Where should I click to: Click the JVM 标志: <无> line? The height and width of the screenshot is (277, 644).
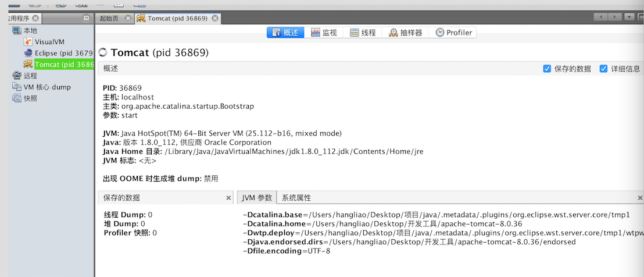(x=130, y=161)
